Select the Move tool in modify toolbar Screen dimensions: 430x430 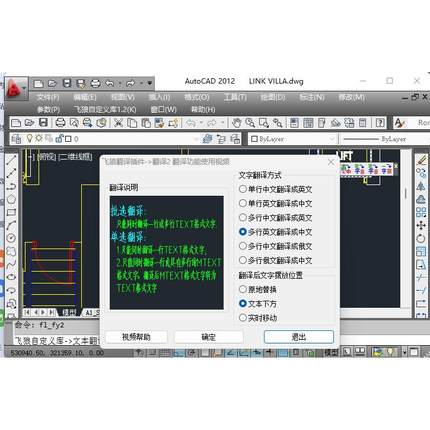[421, 225]
